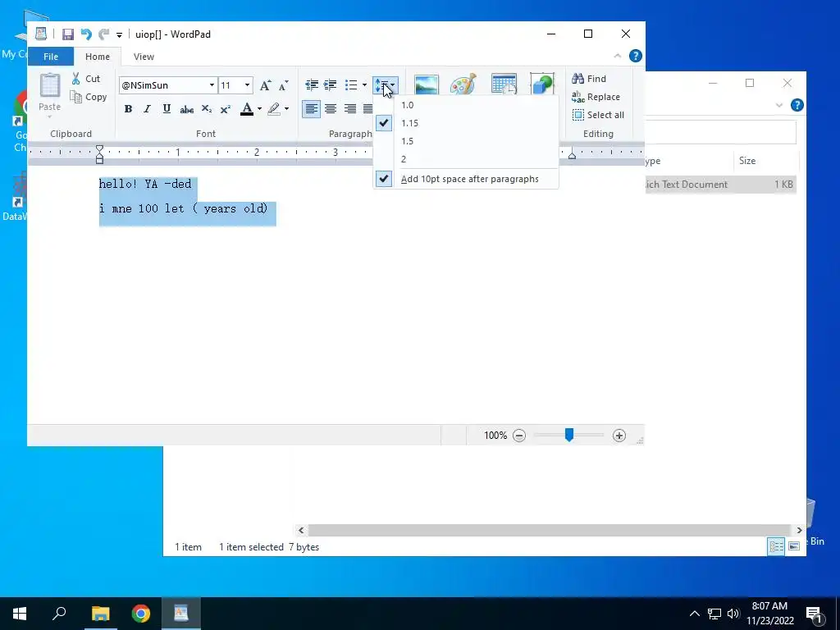Open the highlight color dropdown arrow
Screen dimensions: 840x630
click(286, 109)
